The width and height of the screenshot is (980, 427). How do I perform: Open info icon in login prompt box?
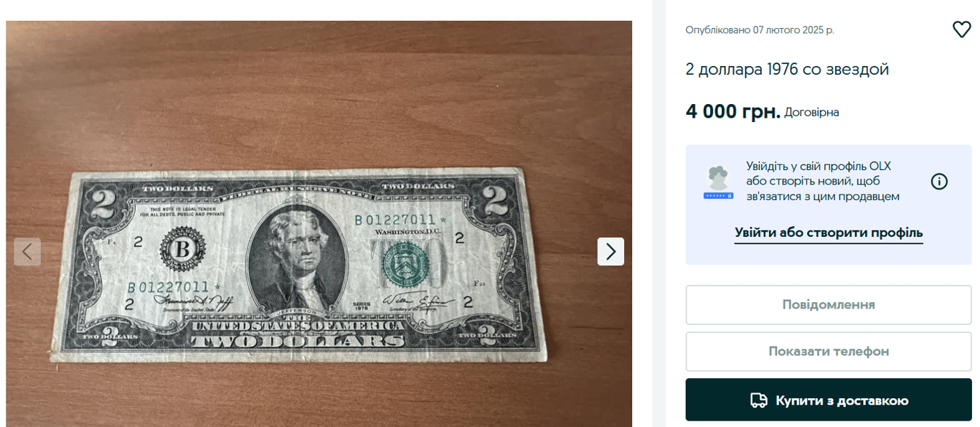tap(939, 182)
